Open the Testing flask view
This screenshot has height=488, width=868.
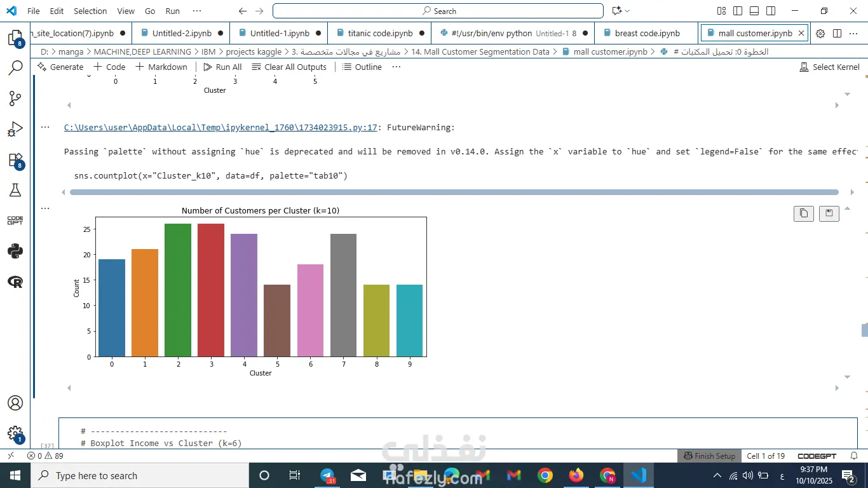(15, 190)
